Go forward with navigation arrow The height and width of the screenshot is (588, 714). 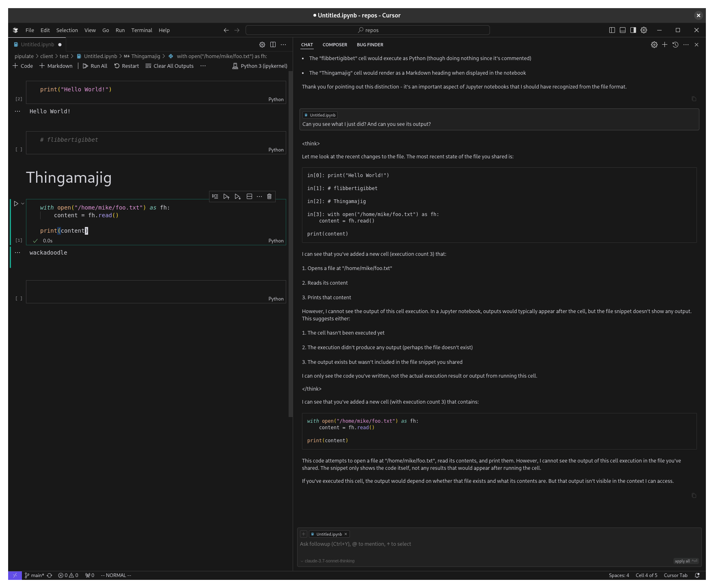tap(237, 30)
